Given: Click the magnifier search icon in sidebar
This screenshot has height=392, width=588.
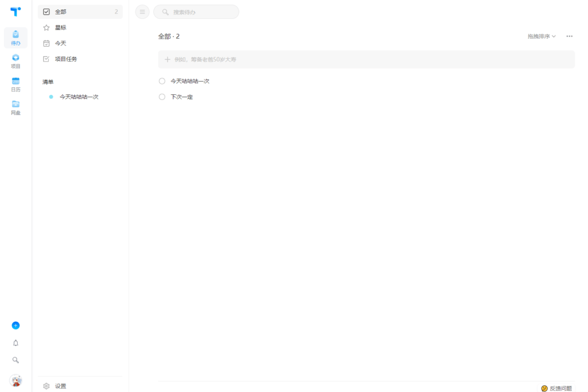Looking at the screenshot, I should click(16, 360).
